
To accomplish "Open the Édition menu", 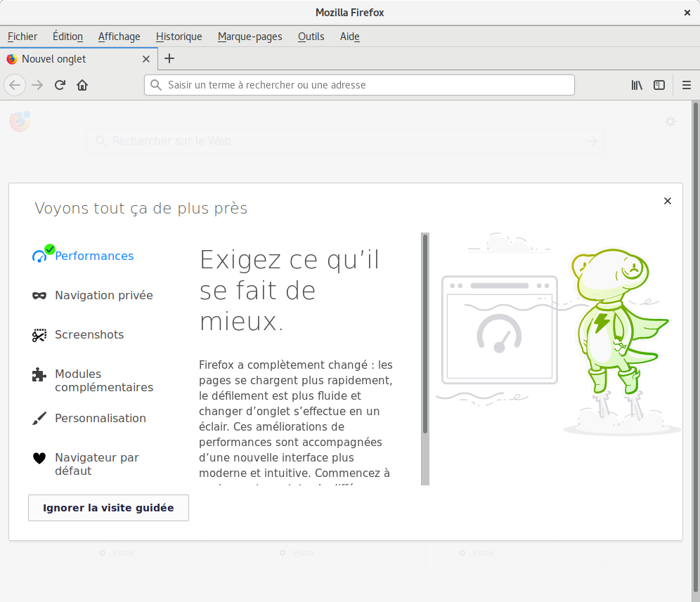I will (67, 37).
